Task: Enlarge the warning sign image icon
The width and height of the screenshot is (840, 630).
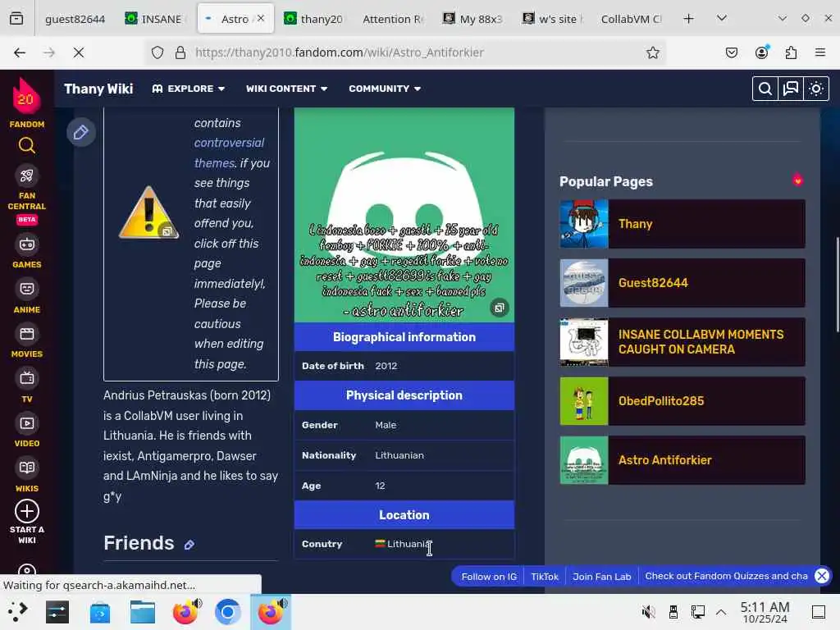Action: pos(167,231)
